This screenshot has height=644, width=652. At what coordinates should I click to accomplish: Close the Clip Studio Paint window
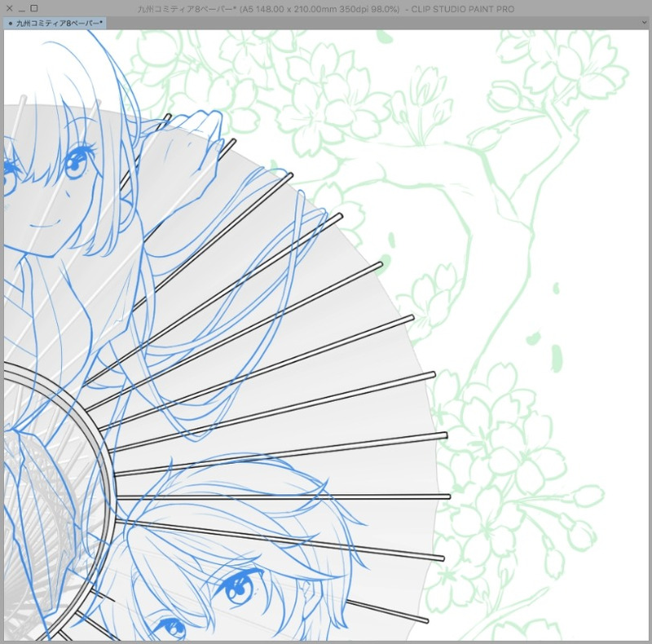pyautogui.click(x=10, y=8)
